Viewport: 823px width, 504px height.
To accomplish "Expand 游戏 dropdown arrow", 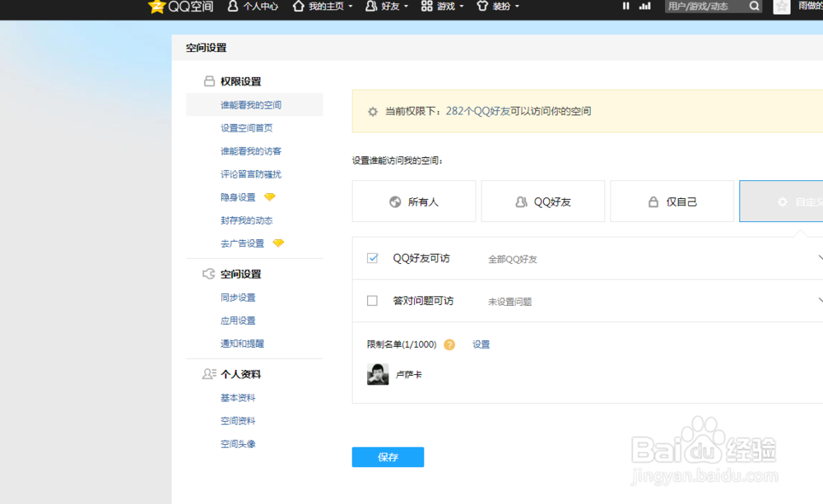I will tap(462, 7).
